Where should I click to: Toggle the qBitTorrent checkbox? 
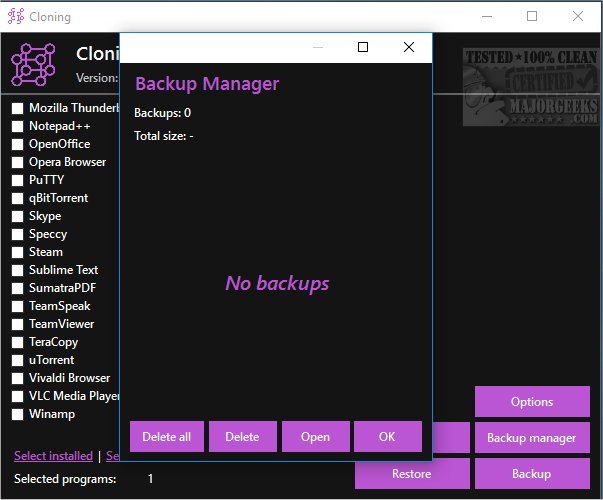tap(17, 198)
